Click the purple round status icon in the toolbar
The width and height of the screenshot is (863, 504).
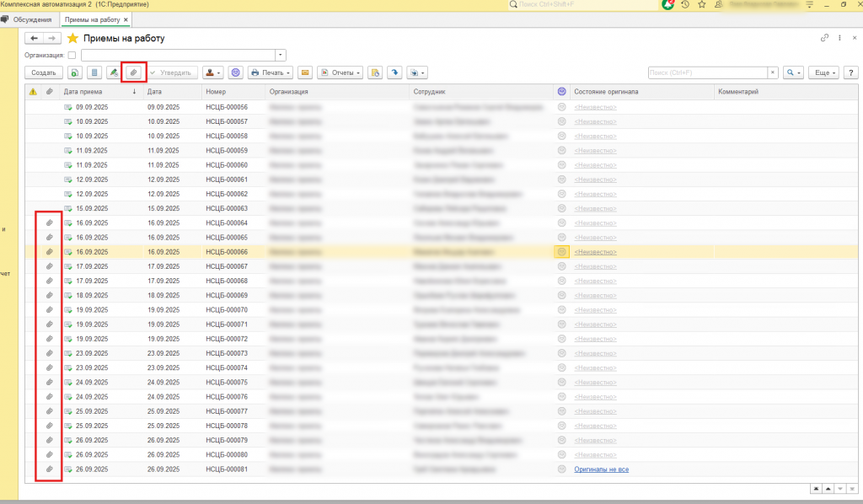tap(236, 72)
